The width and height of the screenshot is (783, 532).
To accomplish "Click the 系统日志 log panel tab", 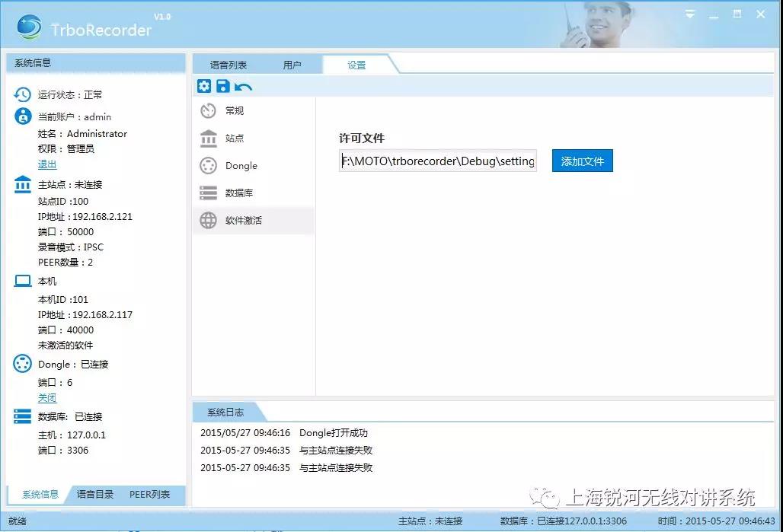I will point(225,413).
